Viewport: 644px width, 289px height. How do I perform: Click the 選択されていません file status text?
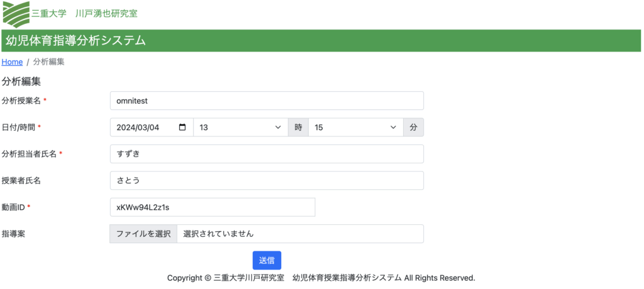(218, 234)
